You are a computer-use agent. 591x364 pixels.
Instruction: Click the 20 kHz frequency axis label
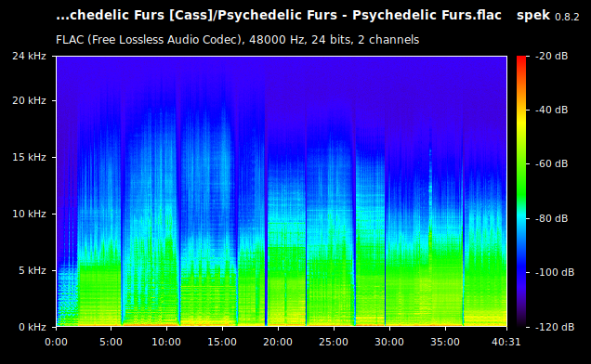coord(29,100)
